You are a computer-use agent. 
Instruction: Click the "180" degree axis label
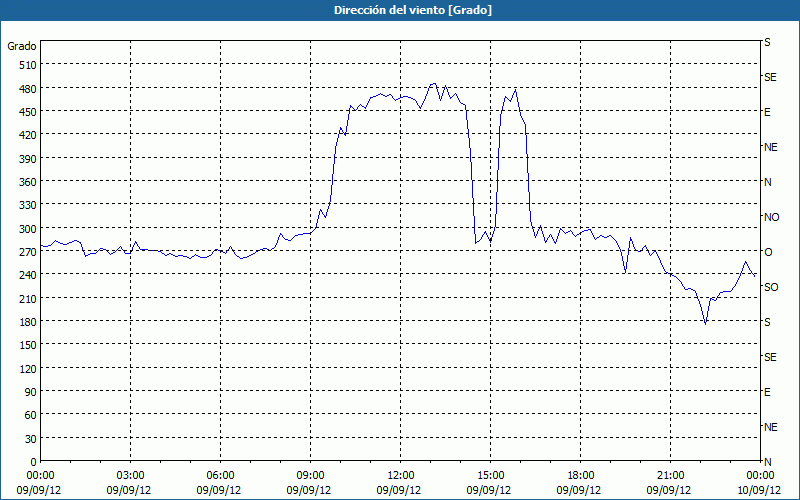click(x=28, y=321)
